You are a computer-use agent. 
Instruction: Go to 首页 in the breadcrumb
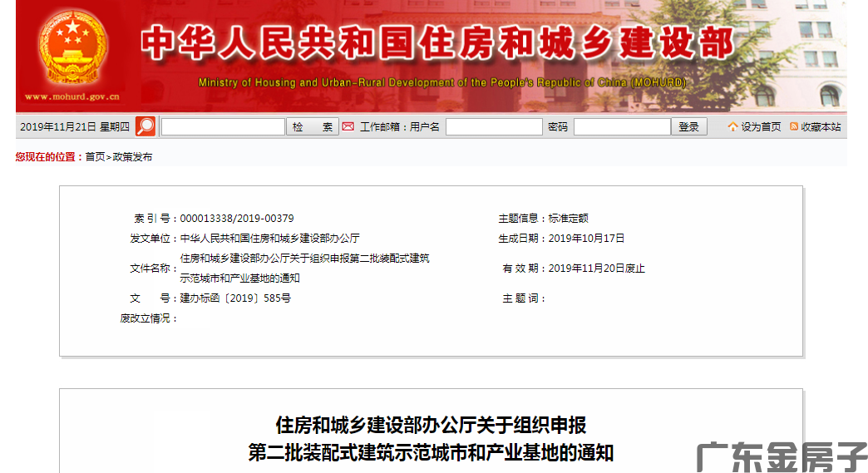click(95, 157)
